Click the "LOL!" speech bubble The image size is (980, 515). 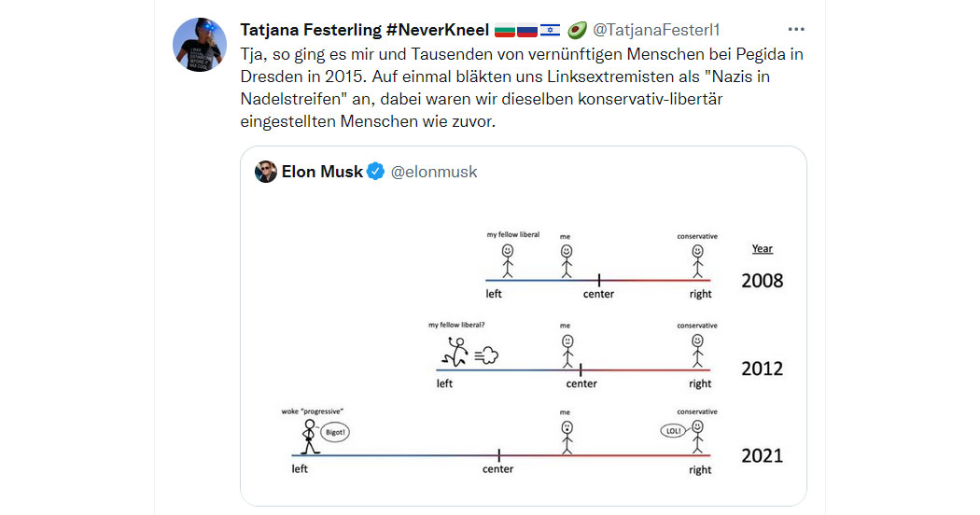(x=673, y=431)
